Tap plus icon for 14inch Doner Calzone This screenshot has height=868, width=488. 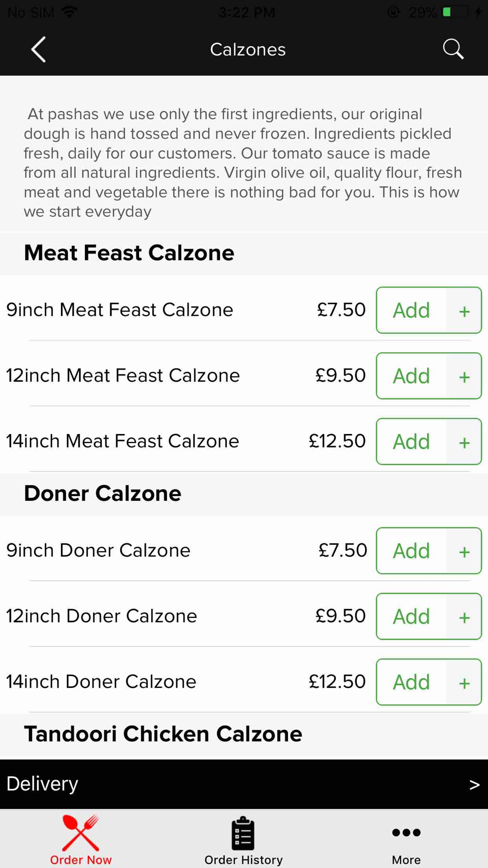(x=464, y=682)
